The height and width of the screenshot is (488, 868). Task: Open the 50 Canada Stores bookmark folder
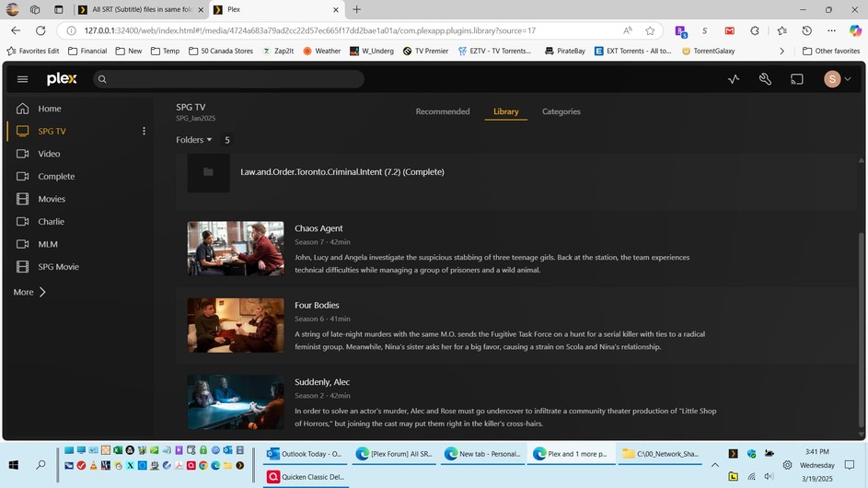[x=221, y=51]
